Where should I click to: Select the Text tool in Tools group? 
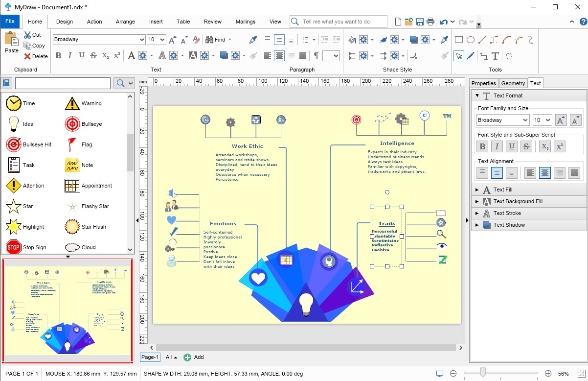point(496,56)
